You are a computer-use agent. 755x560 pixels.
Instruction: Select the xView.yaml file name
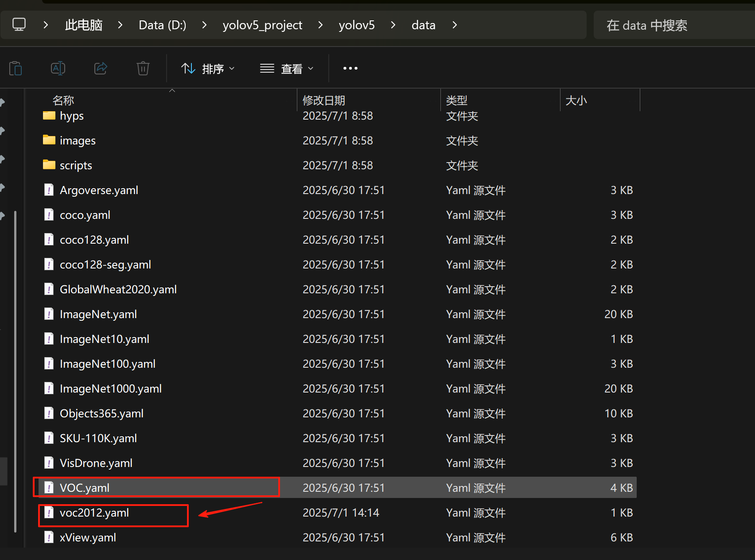[x=88, y=537]
